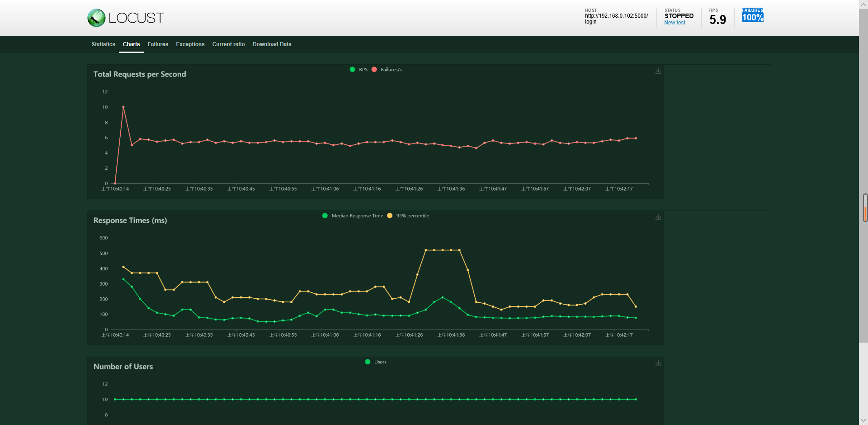Select the Charts tab
This screenshot has height=425, width=868.
pos(131,44)
